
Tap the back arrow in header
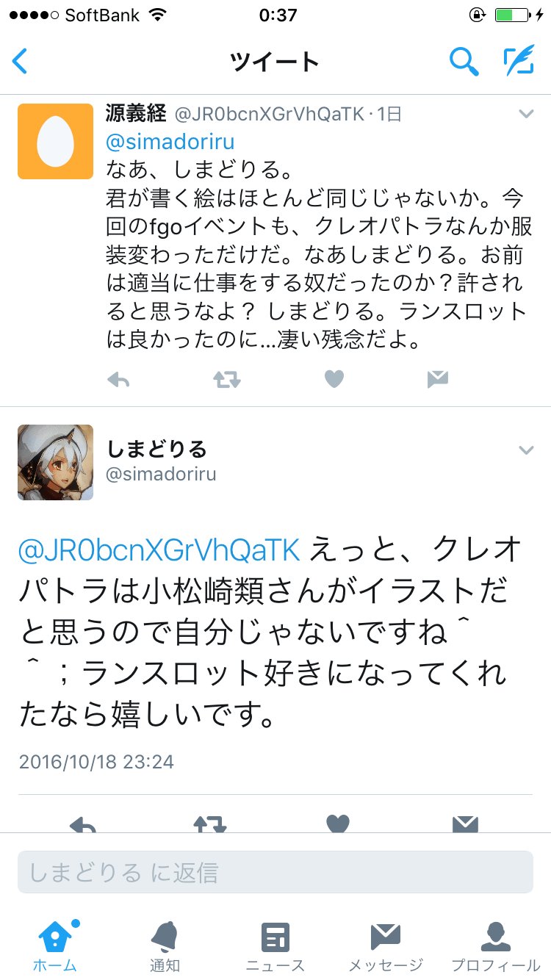tap(20, 62)
